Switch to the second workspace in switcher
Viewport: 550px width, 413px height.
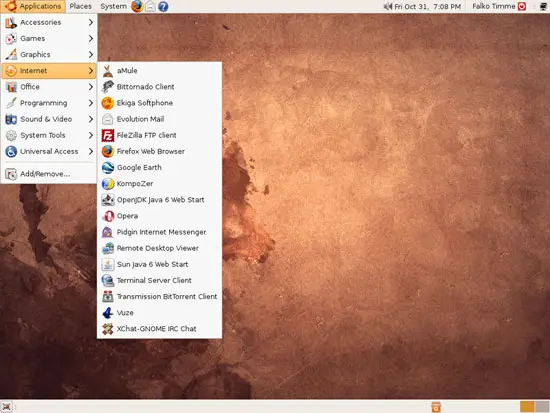pyautogui.click(x=542, y=407)
